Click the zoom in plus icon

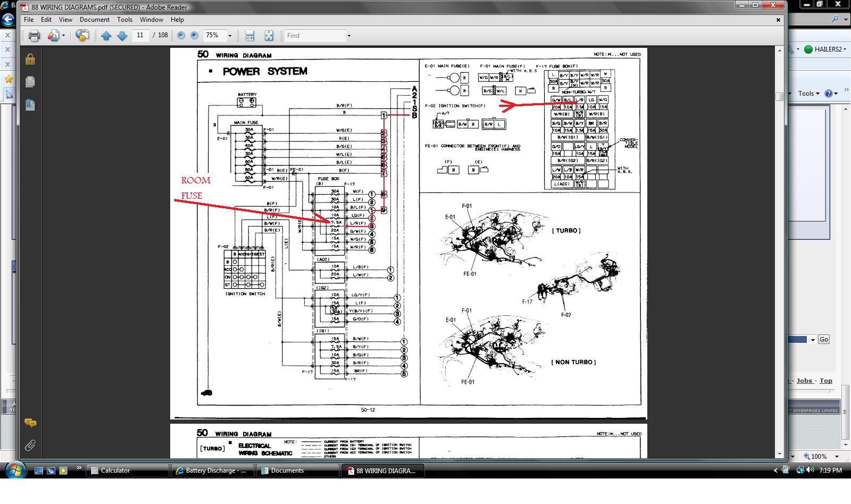pos(194,35)
